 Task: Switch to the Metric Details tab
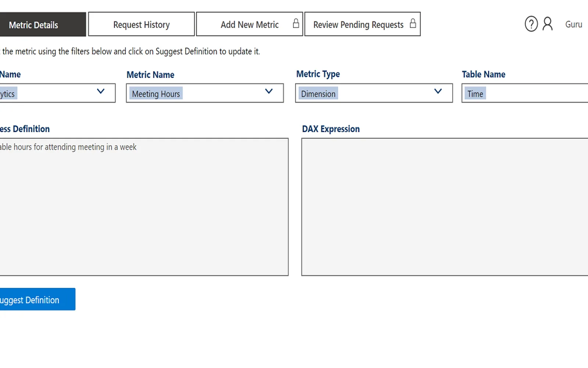(43, 24)
